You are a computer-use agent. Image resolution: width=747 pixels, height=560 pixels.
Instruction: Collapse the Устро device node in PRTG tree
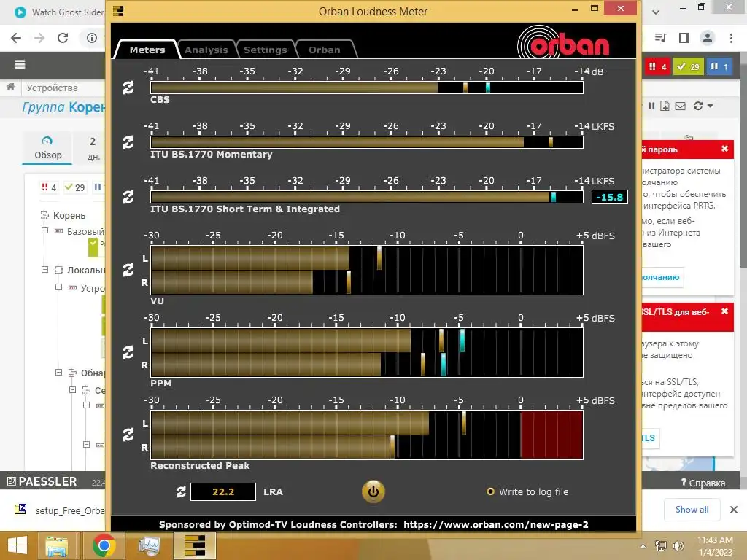pyautogui.click(x=58, y=287)
